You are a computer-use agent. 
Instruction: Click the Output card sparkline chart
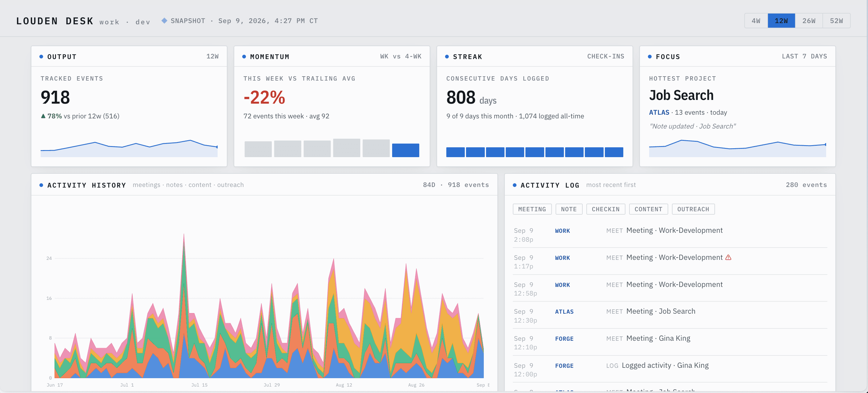click(129, 148)
